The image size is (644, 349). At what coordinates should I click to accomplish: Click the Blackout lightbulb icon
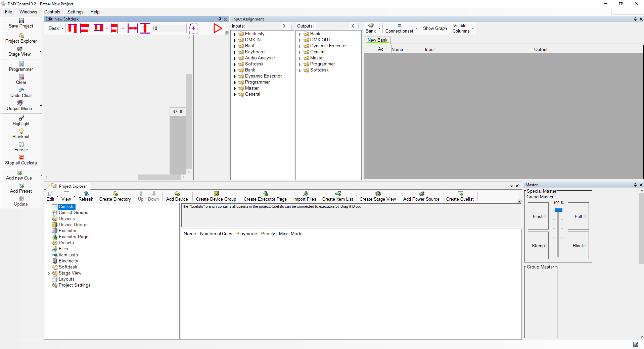pos(21,131)
